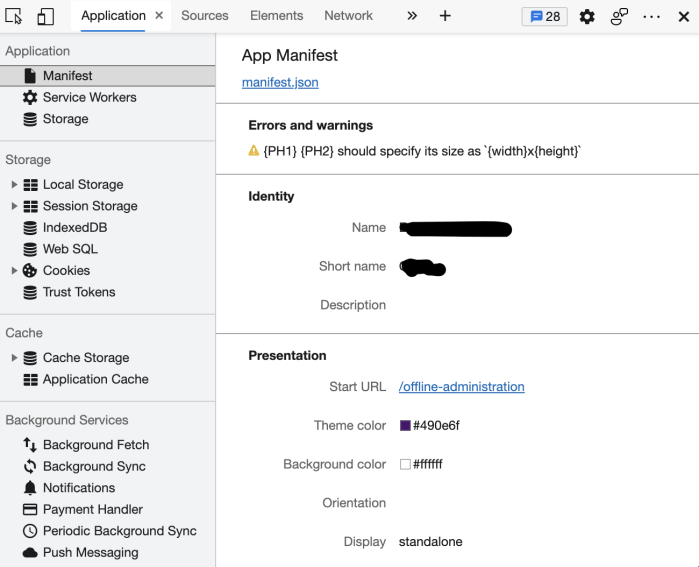
Task: Open the manifest.json link
Action: (280, 82)
